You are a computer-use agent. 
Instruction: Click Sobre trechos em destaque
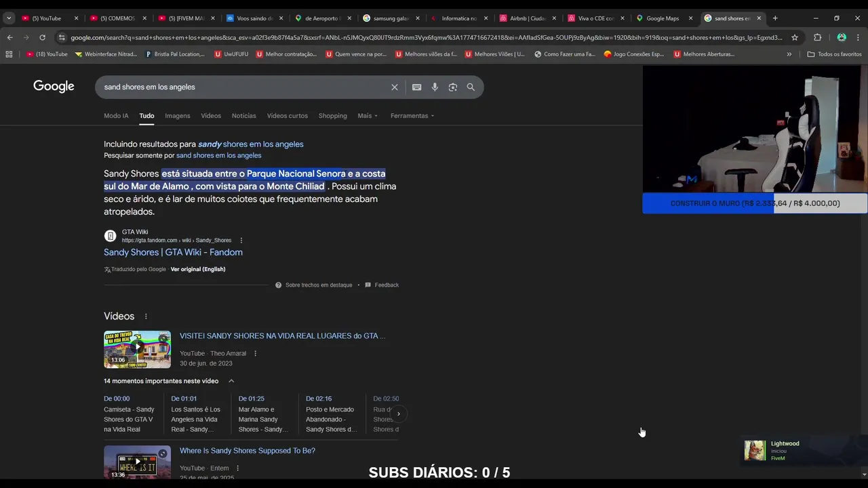[314, 285]
